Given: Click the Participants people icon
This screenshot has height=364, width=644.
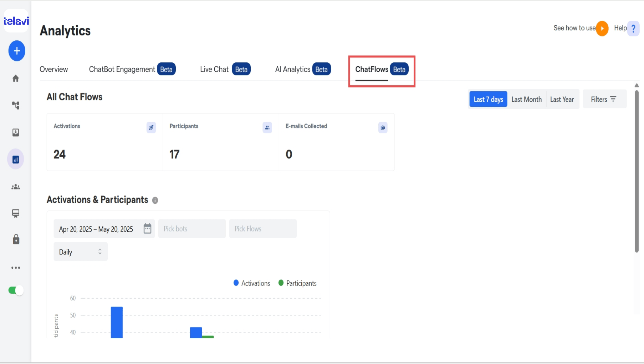Looking at the screenshot, I should click(267, 127).
